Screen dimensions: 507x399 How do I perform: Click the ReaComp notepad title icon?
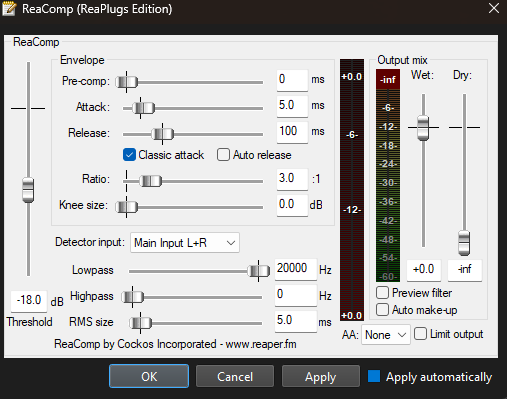(x=9, y=8)
